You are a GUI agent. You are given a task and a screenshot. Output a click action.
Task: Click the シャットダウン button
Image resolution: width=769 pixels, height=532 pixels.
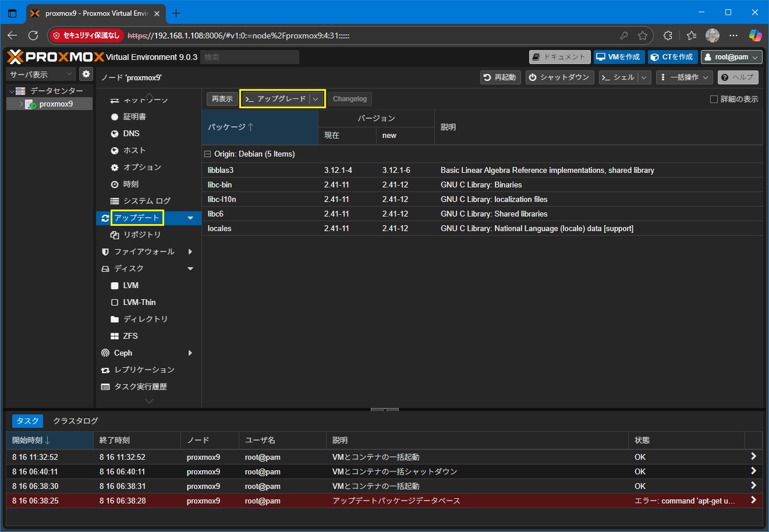tap(559, 77)
